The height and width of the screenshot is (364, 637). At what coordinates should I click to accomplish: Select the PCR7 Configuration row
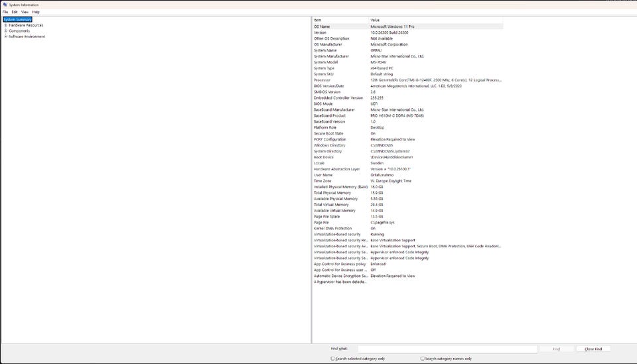[x=408, y=139]
